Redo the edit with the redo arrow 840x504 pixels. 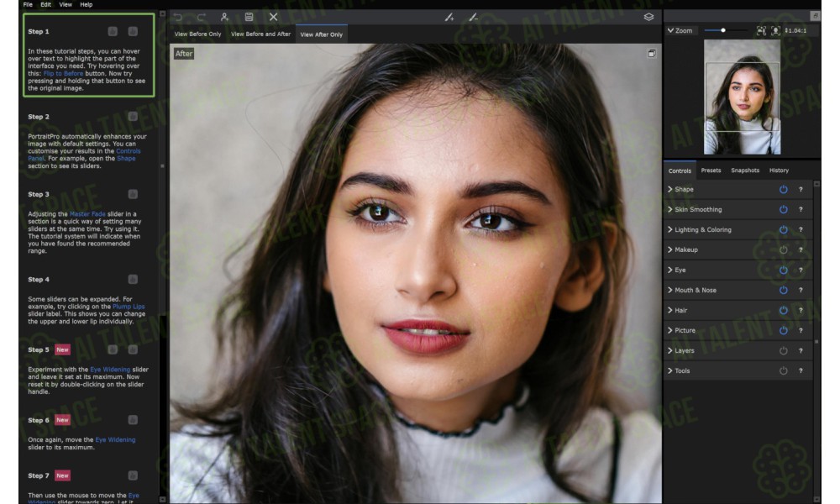coord(201,17)
